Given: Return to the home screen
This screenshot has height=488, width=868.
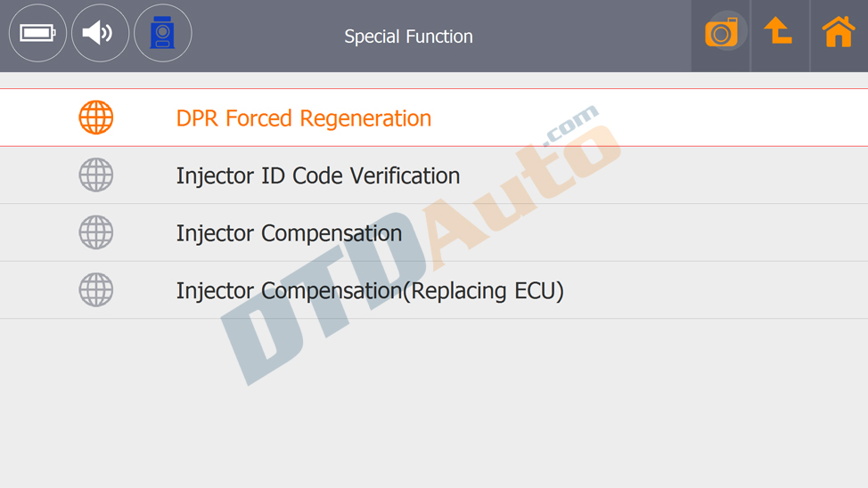Looking at the screenshot, I should pyautogui.click(x=839, y=33).
